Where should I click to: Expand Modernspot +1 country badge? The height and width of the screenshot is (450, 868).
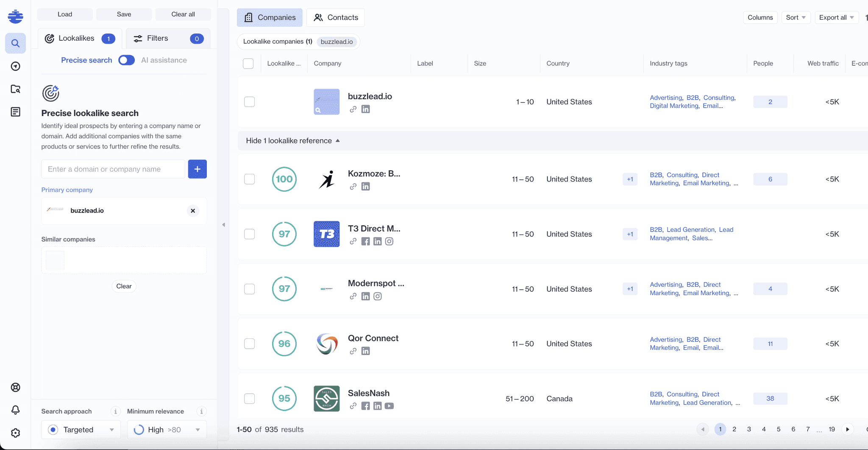click(x=630, y=289)
